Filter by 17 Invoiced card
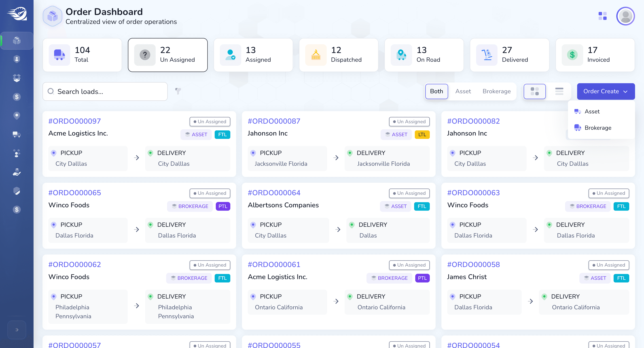Viewport: 644px width, 348px height. tap(595, 55)
